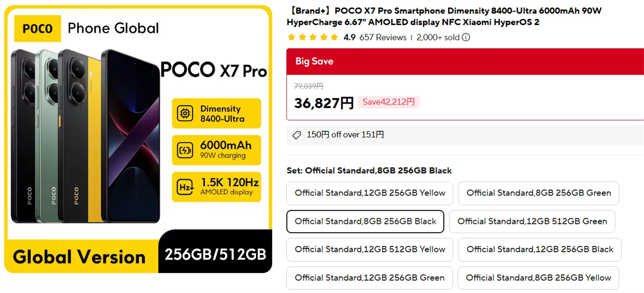
Task: Click the yellow POCO logo badge
Action: pos(38,28)
